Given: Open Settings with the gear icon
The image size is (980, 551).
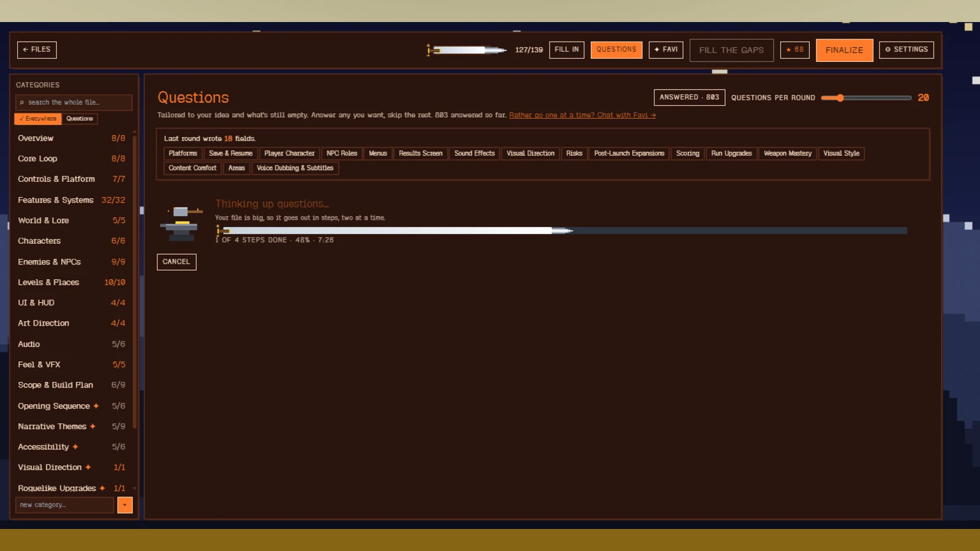Looking at the screenshot, I should 907,50.
